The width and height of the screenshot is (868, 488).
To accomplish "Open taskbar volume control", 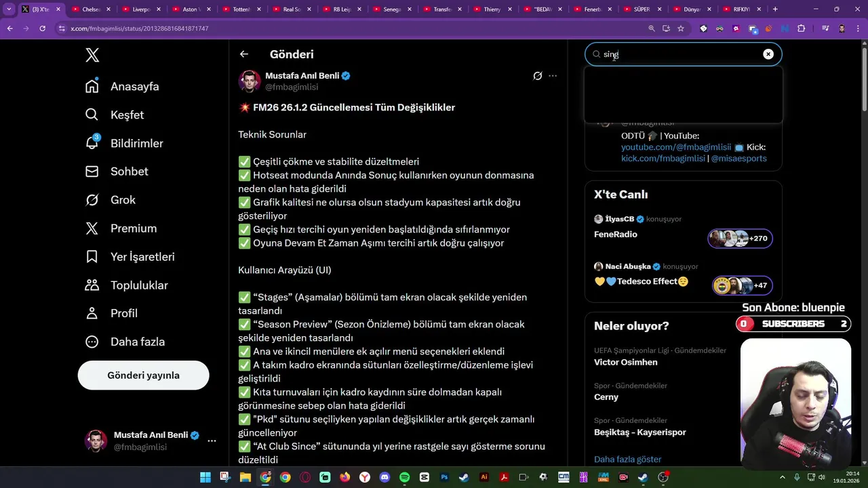I will click(823, 477).
